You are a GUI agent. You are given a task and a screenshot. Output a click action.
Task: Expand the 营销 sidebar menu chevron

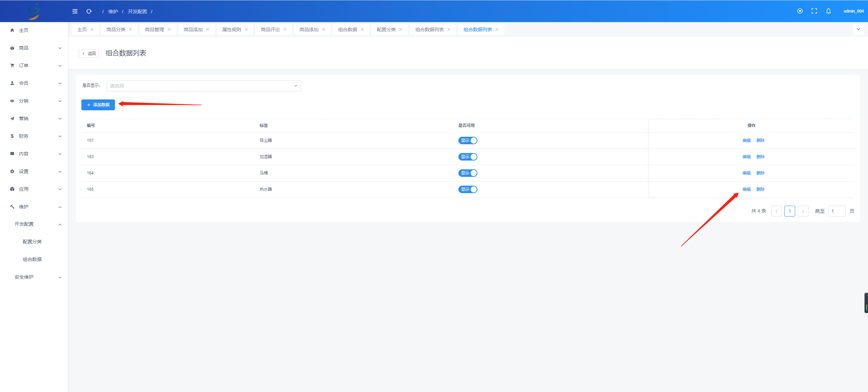pyautogui.click(x=60, y=118)
